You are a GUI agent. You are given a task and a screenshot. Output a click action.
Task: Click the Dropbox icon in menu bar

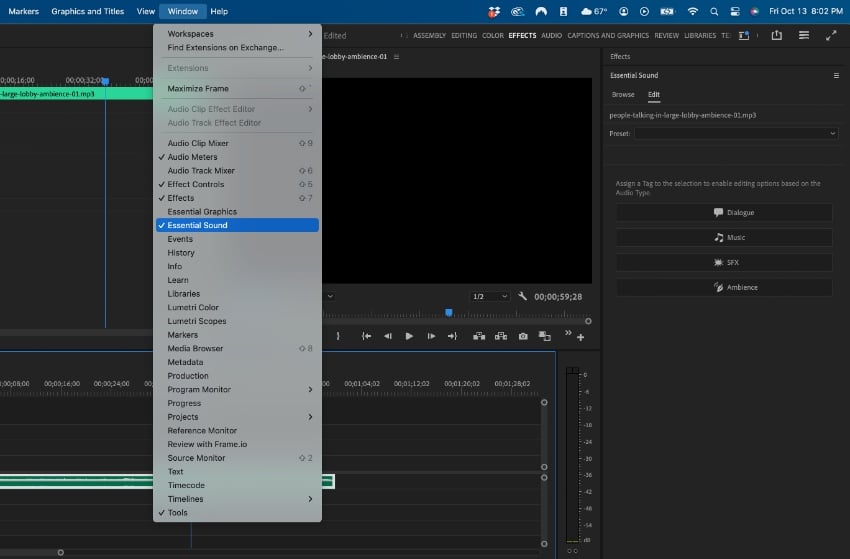tap(494, 11)
